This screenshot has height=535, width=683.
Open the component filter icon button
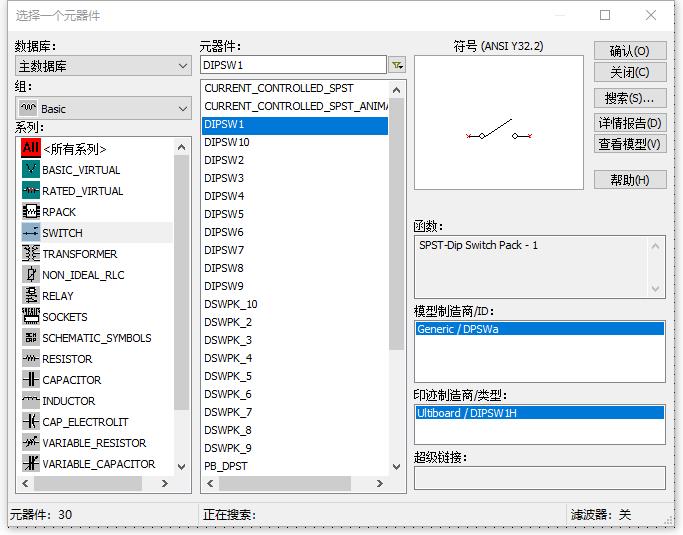[397, 65]
